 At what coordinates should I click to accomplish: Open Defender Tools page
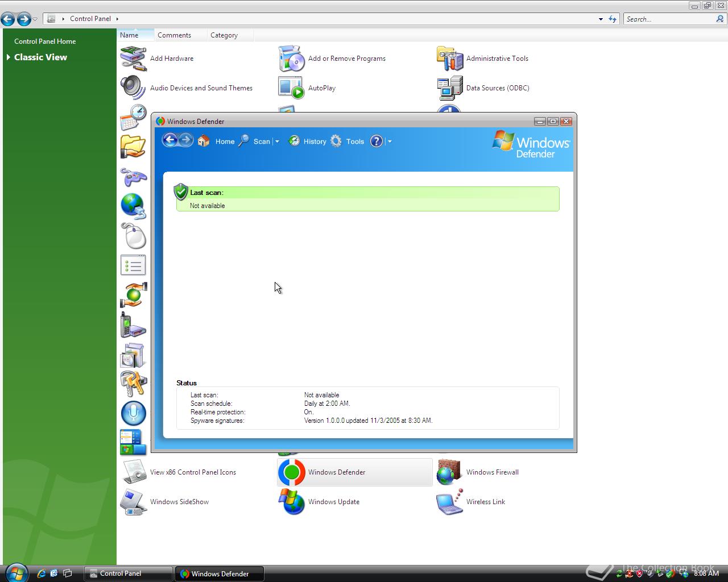(347, 141)
